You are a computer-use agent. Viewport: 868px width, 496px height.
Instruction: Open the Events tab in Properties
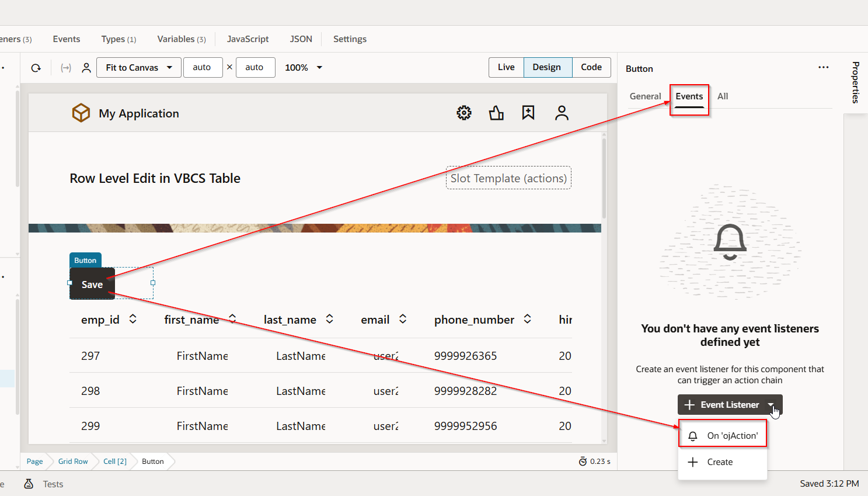(689, 96)
